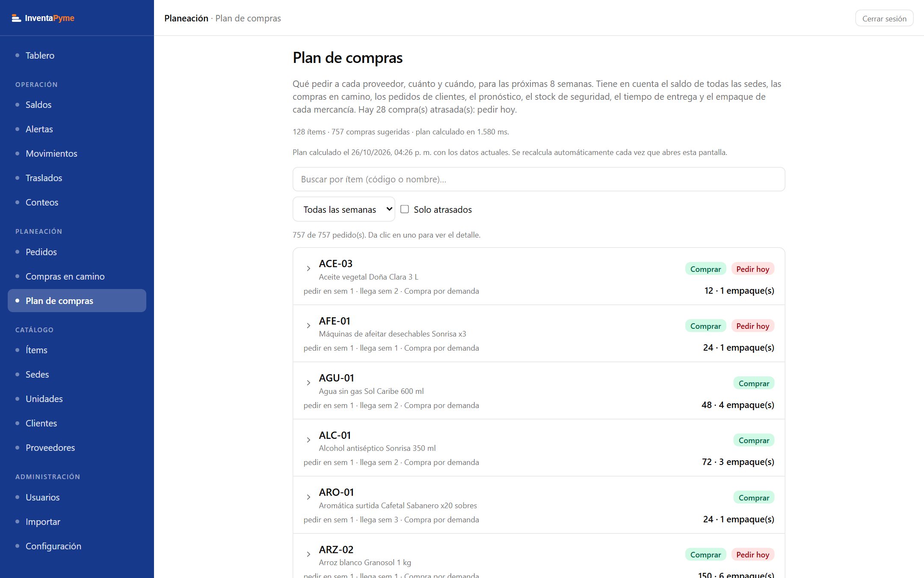
Task: Click Agua sin gas Sol Caribe 600 ml
Action: pyautogui.click(x=371, y=391)
